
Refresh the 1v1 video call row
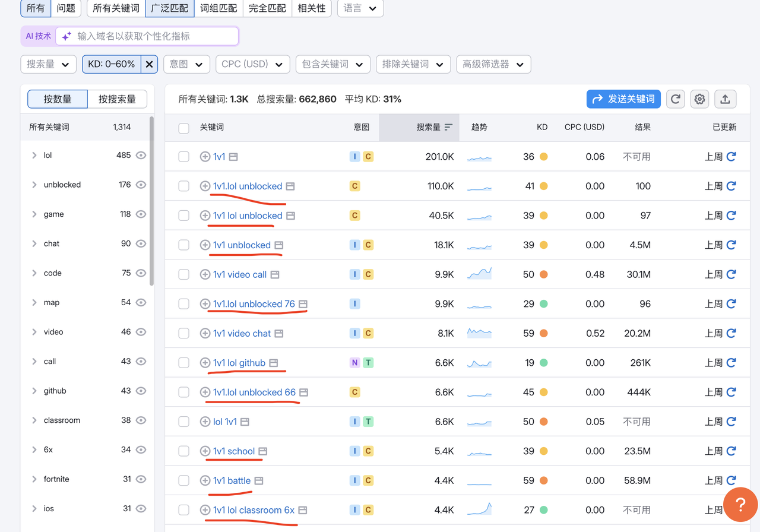click(731, 274)
